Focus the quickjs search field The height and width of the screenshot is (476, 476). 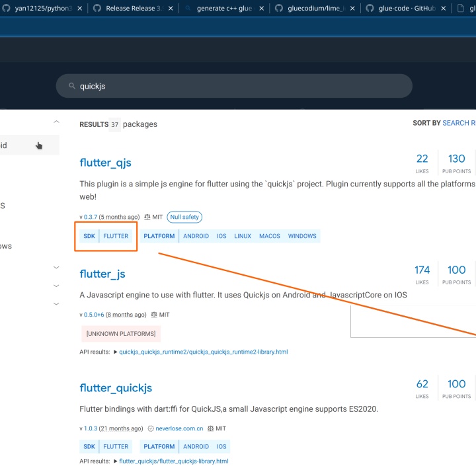click(x=234, y=86)
